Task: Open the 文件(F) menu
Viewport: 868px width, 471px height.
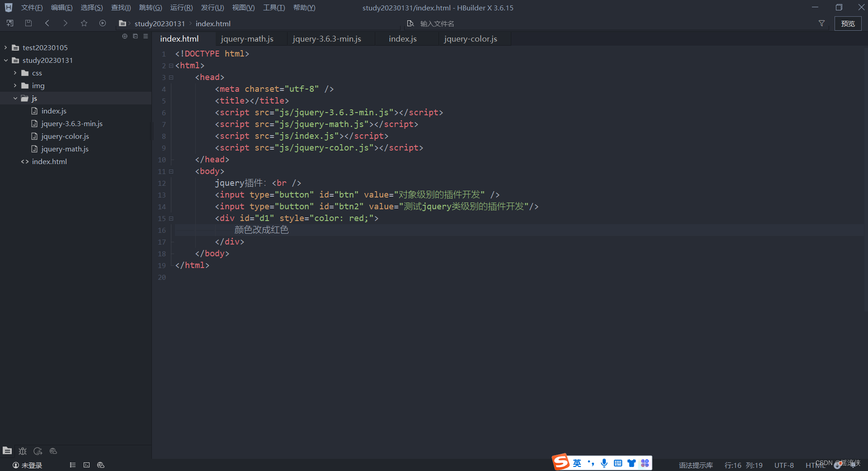Action: 32,8
